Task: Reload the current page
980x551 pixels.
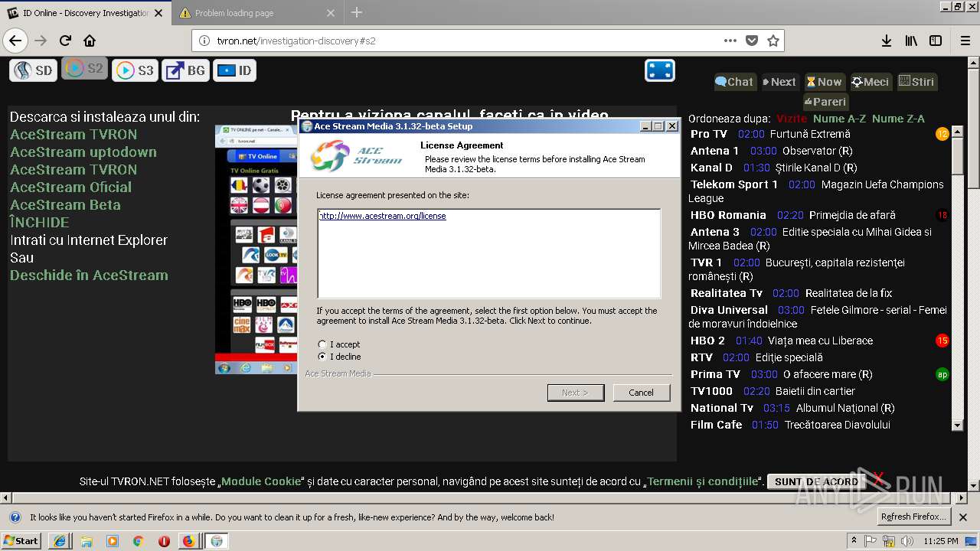Action: point(66,41)
